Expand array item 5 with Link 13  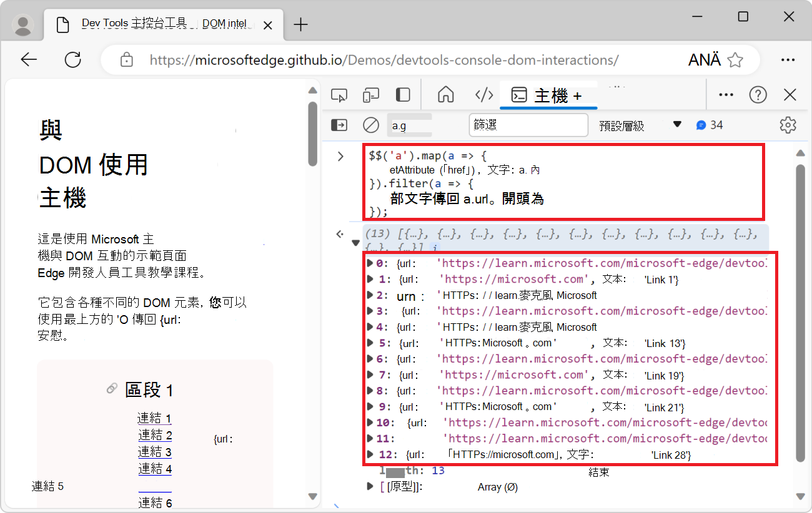click(x=370, y=343)
